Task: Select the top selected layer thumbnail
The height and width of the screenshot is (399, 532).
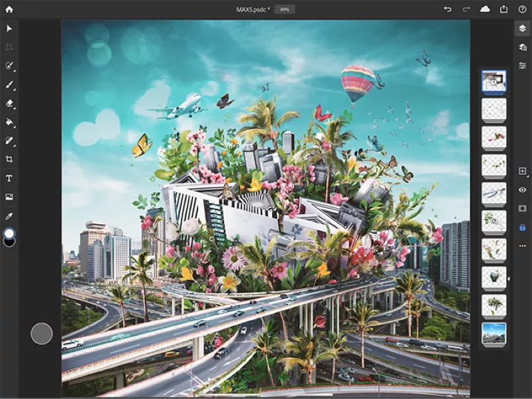Action: click(x=494, y=81)
